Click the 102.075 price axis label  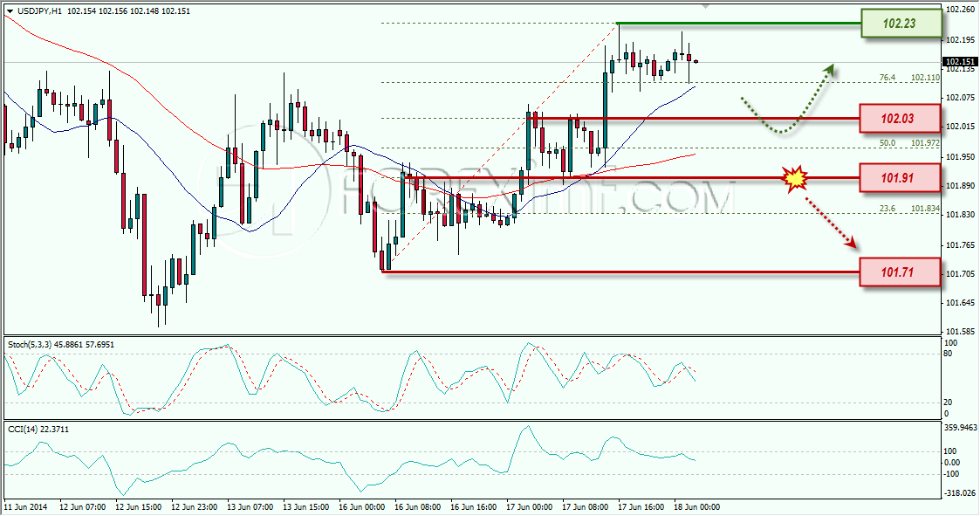point(960,98)
